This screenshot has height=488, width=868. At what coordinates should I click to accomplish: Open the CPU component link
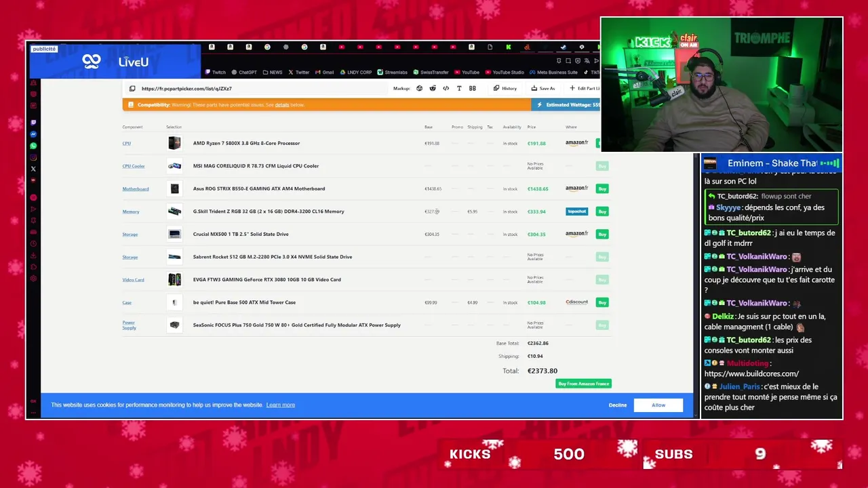[x=127, y=144]
